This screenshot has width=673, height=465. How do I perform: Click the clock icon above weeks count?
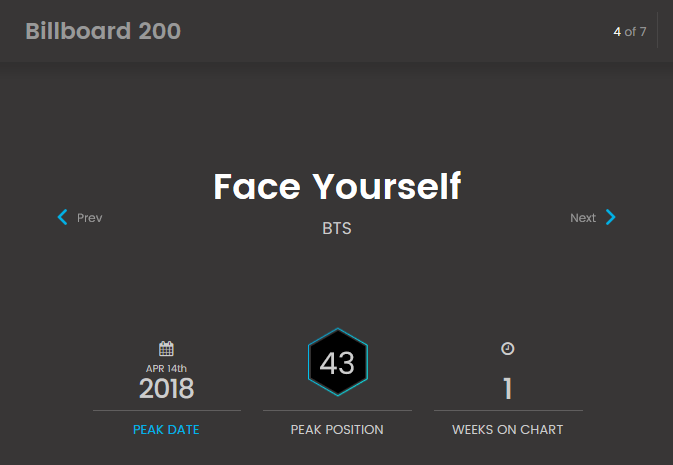[508, 349]
